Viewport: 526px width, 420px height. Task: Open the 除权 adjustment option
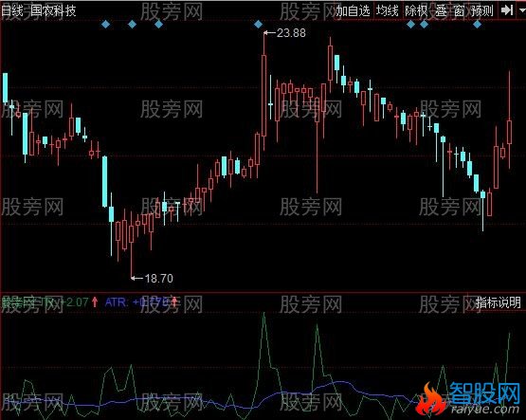click(416, 10)
